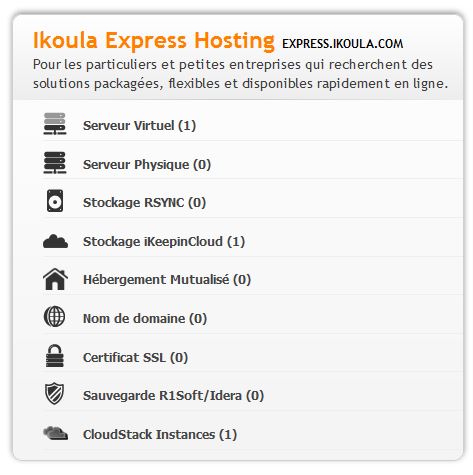Click the Certificat SSL padlock icon

point(55,356)
